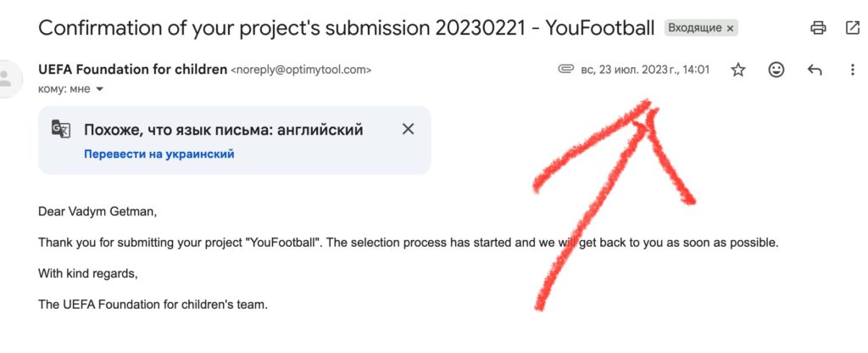
Task: Click the email subject line heading
Action: point(347,28)
